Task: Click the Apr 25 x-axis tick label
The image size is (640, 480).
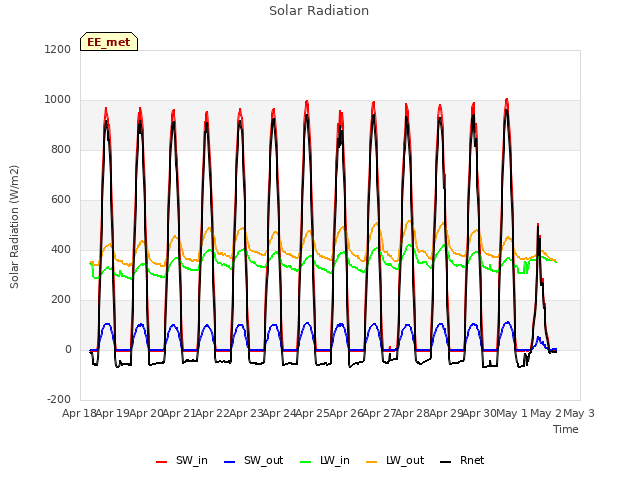Action: [313, 413]
